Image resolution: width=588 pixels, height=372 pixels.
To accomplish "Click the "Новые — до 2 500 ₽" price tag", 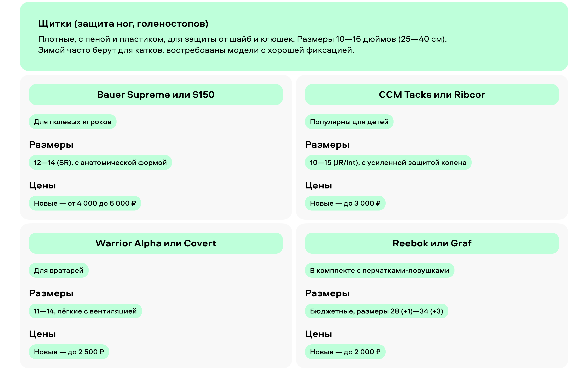I will [x=69, y=352].
